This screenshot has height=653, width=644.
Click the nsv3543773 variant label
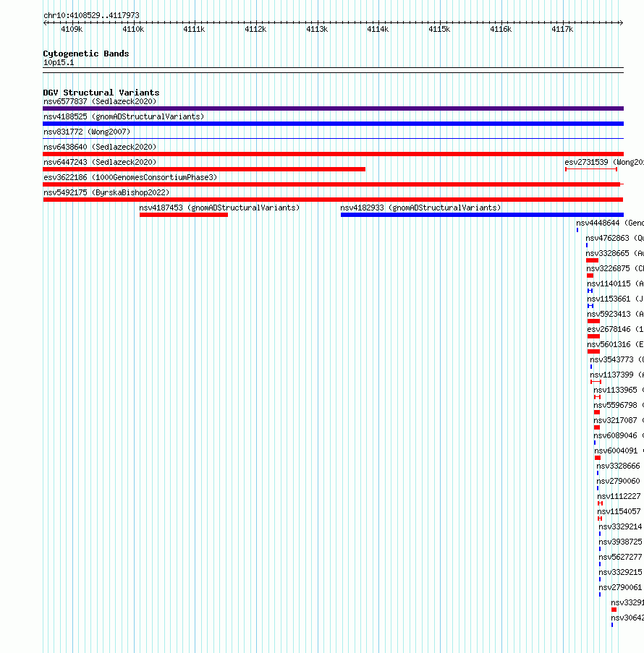pos(617,360)
